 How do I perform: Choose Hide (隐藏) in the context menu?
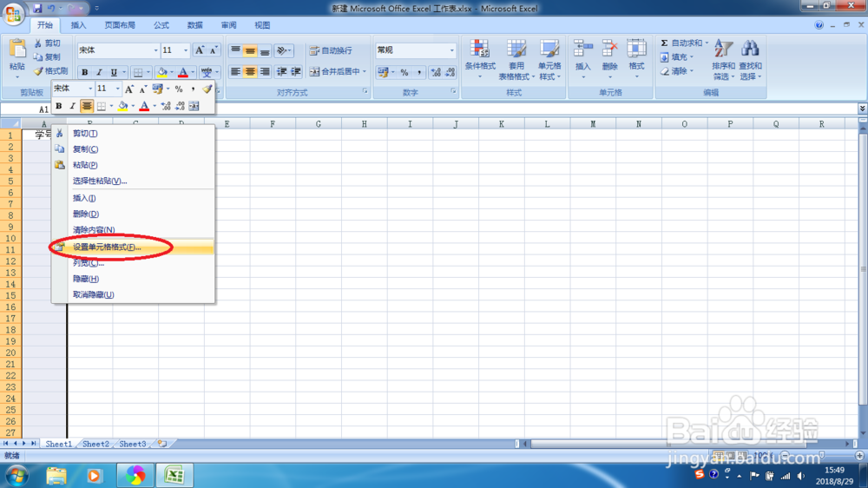132,280
